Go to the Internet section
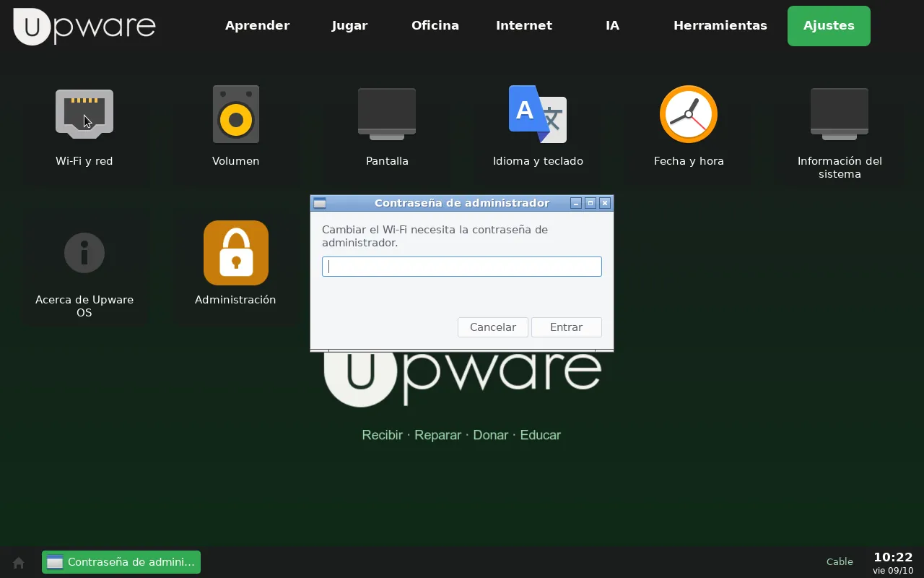The image size is (924, 578). [x=524, y=25]
